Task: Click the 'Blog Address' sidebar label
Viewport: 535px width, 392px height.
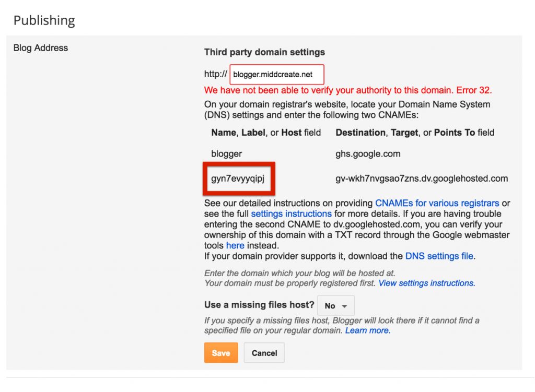Action: [x=40, y=47]
